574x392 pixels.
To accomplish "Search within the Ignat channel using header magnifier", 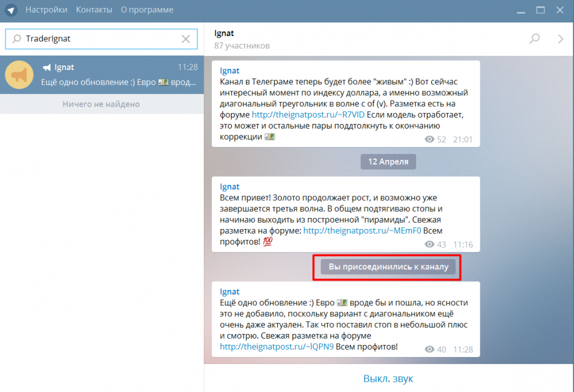I will coord(534,38).
